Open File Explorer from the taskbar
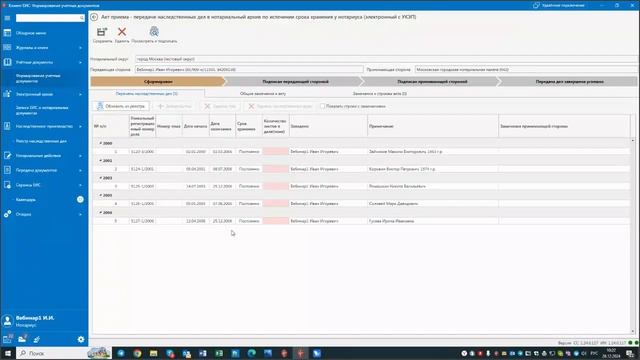 pyautogui.click(x=153, y=353)
